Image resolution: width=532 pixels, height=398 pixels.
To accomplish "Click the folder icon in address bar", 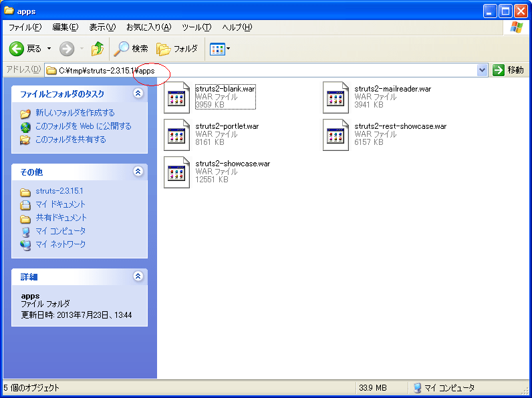I will (51, 71).
